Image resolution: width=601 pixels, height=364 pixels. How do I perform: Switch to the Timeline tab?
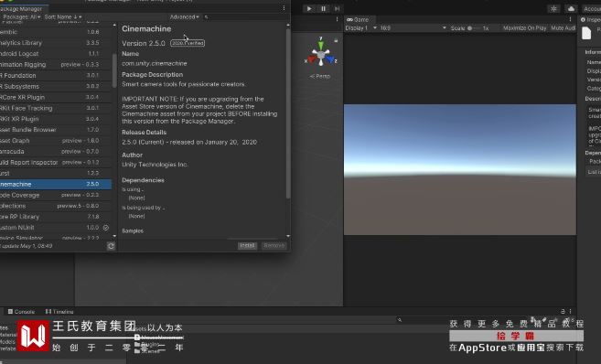pos(59,312)
